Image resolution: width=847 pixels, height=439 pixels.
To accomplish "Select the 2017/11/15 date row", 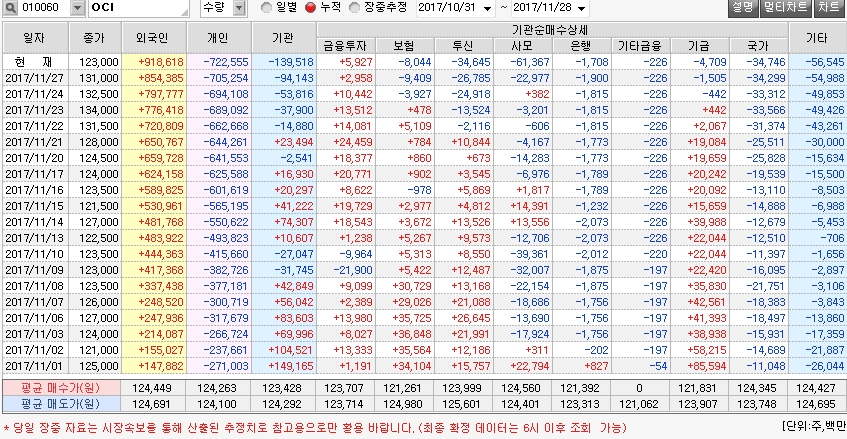I will [x=35, y=206].
